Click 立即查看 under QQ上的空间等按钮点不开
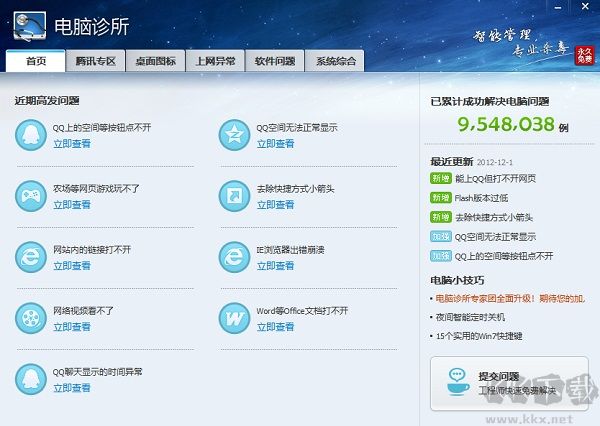 (x=72, y=144)
